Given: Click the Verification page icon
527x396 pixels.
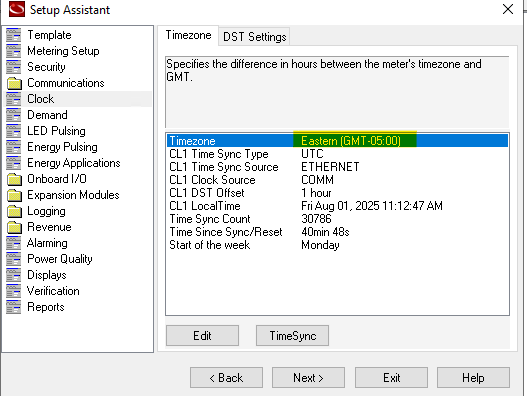Looking at the screenshot, I should 13,291.
